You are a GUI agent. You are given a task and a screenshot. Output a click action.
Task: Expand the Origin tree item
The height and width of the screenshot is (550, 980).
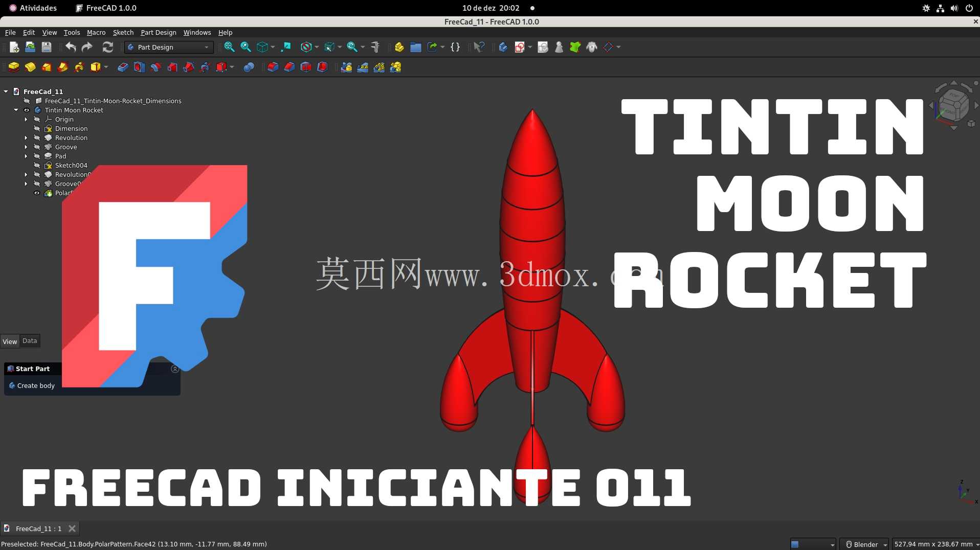26,119
